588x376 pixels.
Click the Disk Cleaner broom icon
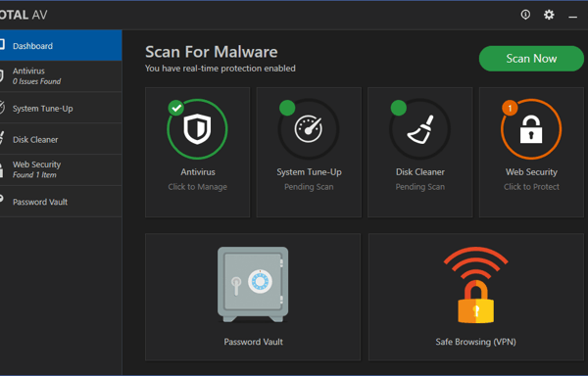coord(420,129)
